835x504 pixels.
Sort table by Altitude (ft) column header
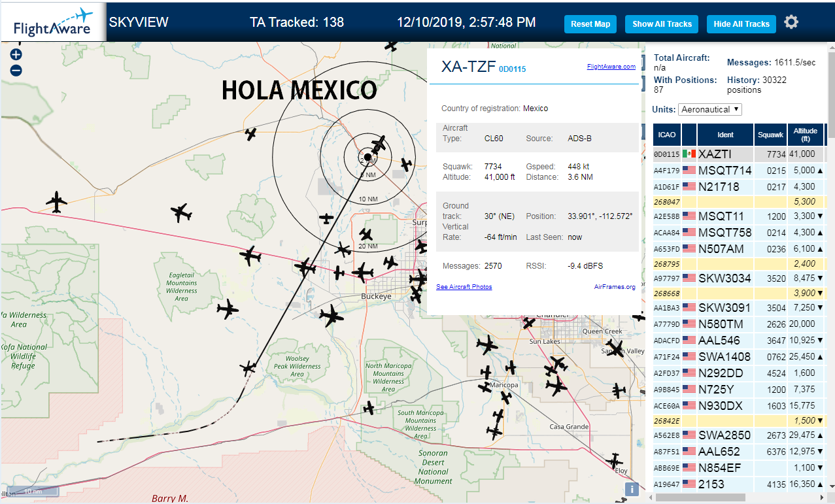pos(806,135)
